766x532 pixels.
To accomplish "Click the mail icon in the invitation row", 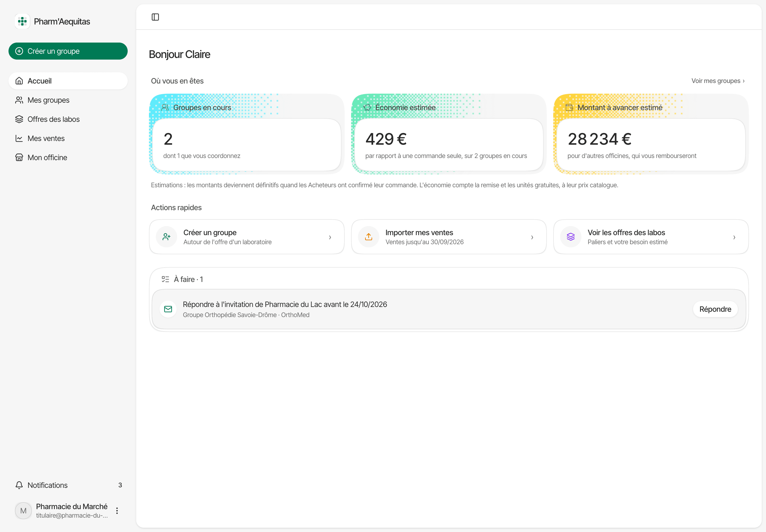I will 168,309.
